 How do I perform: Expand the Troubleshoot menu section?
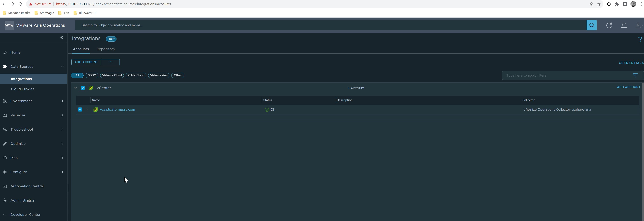(62, 129)
